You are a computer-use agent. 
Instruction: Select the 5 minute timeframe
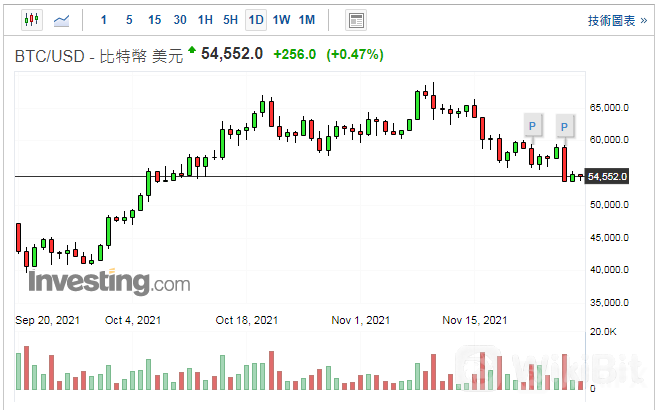129,20
